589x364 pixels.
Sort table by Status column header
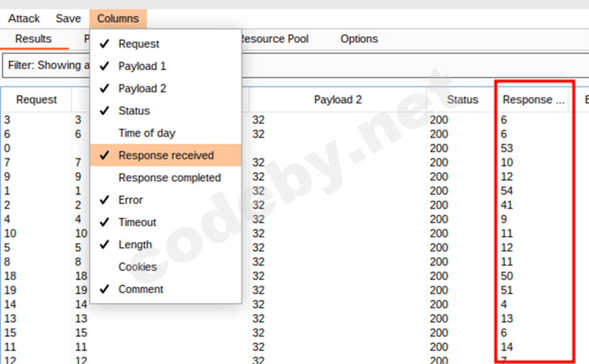coord(462,100)
